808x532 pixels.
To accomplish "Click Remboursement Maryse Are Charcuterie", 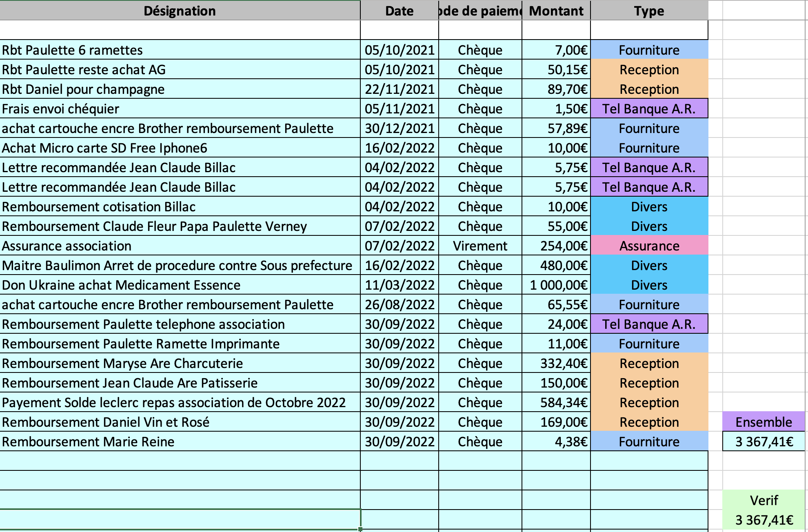I will point(180,363).
